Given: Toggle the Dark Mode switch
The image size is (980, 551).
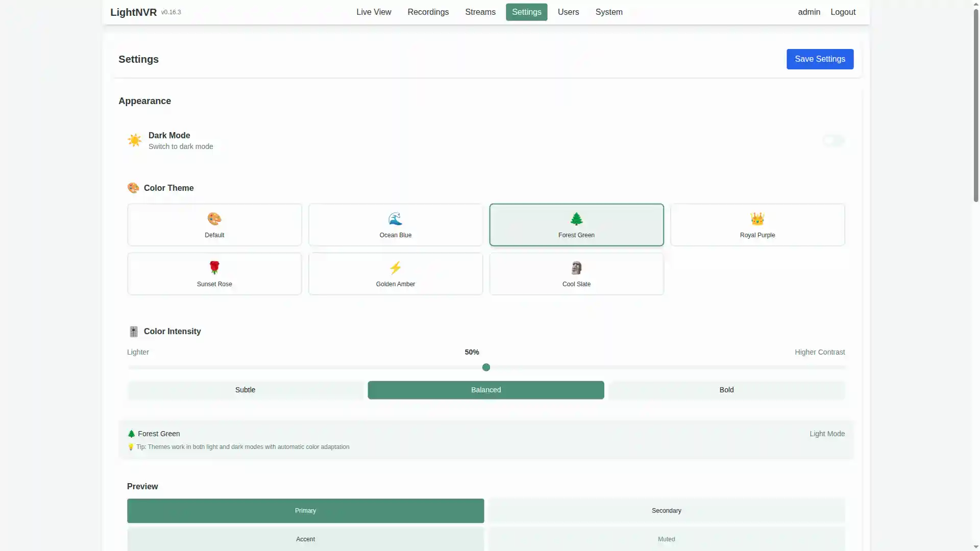Looking at the screenshot, I should (833, 140).
